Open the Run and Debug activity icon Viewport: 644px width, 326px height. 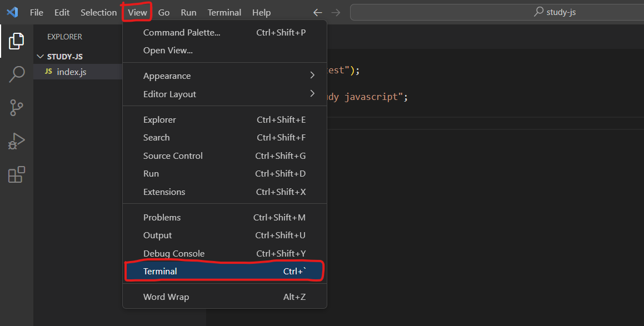(x=17, y=141)
